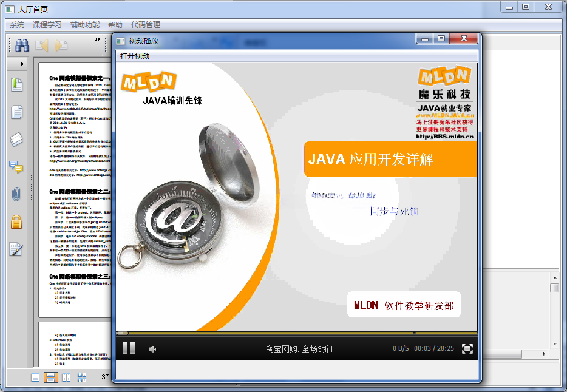Viewport: 567px width, 392px height.
Task: Open the 帮助 menu
Action: tap(115, 24)
